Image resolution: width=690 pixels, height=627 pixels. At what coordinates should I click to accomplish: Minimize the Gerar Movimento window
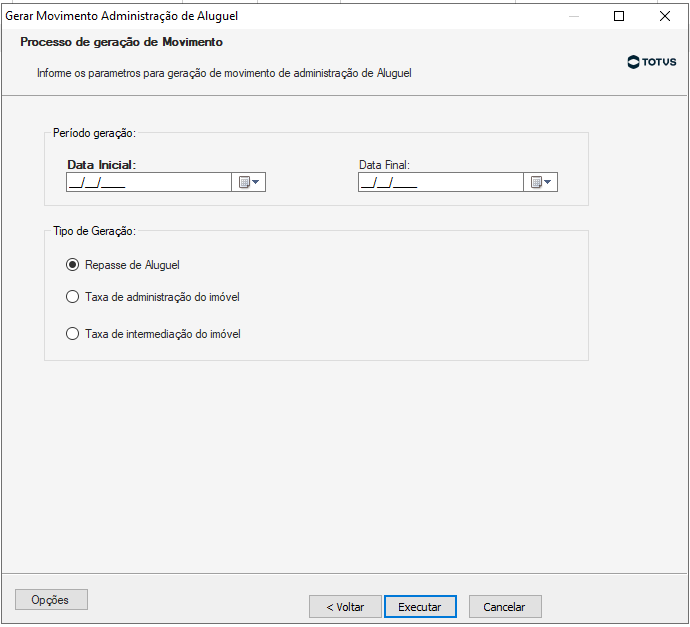[x=574, y=16]
